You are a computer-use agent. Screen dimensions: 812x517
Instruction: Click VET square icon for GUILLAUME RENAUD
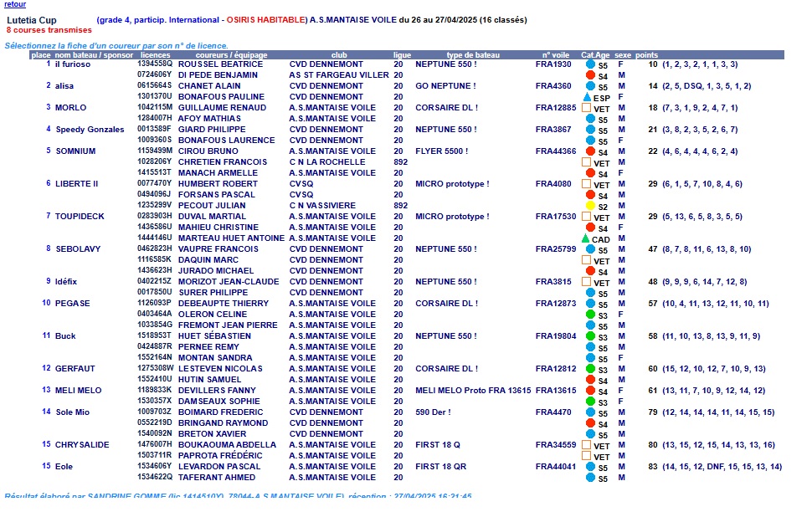[586, 108]
